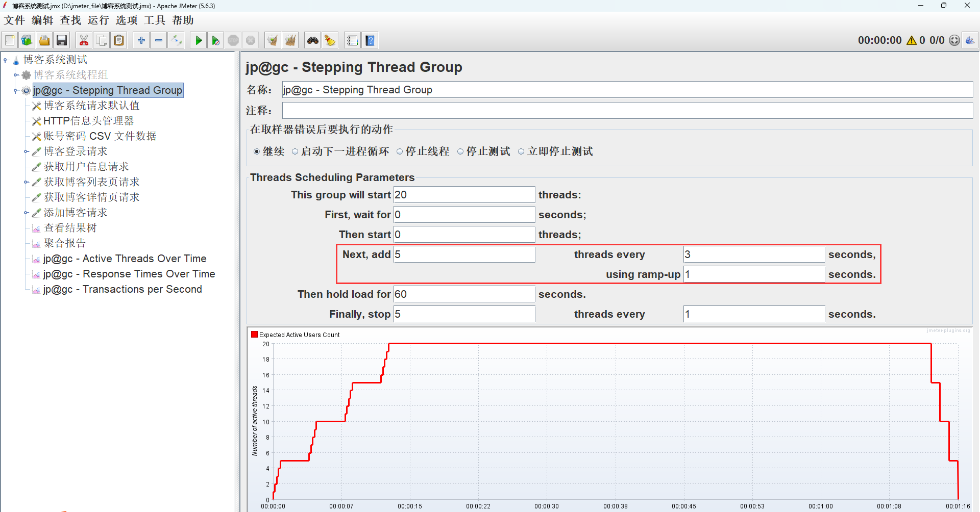Click the This group will start field
This screenshot has width=980, height=512.
point(464,195)
